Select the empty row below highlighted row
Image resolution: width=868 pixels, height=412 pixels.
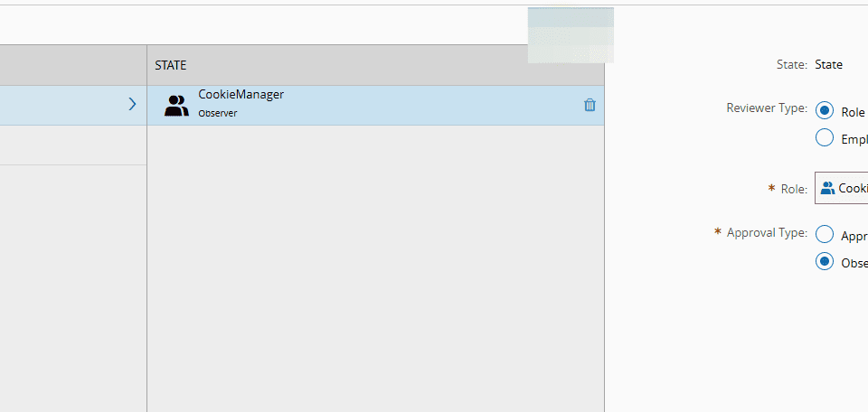pos(72,145)
